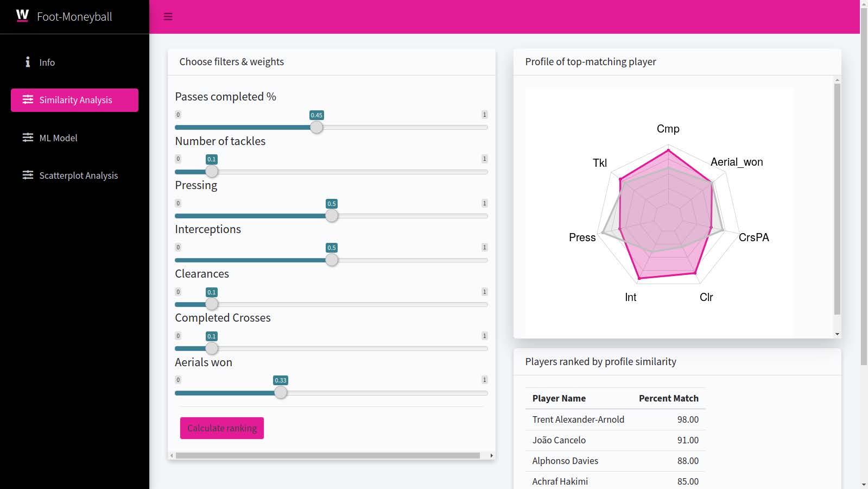Click the Number of tackles slider handle

coord(212,171)
